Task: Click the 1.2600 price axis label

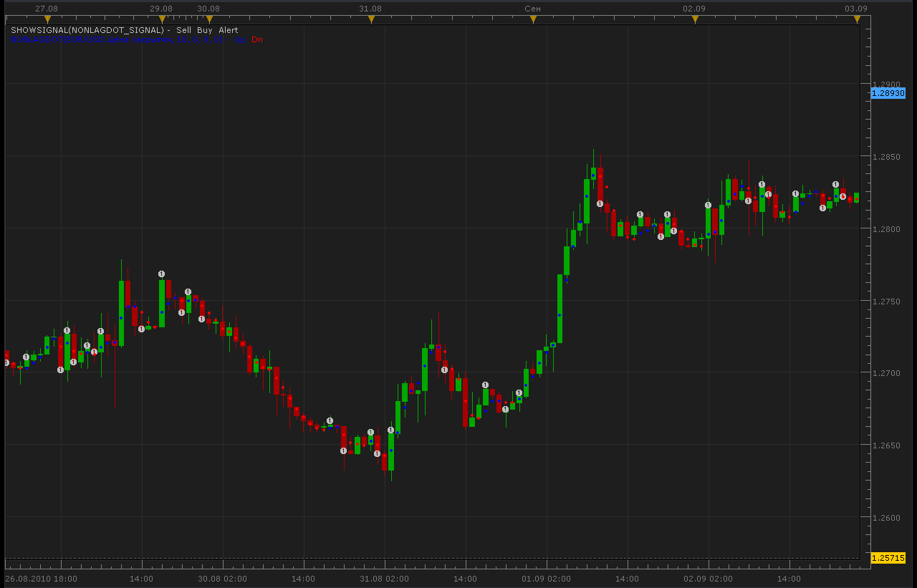Action: (887, 517)
